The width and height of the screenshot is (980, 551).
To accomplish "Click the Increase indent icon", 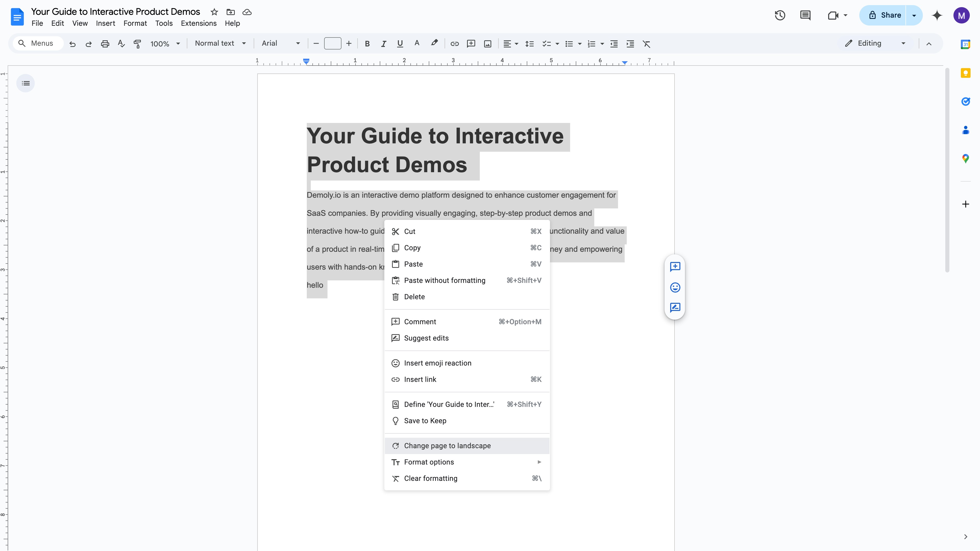I will coord(630,44).
